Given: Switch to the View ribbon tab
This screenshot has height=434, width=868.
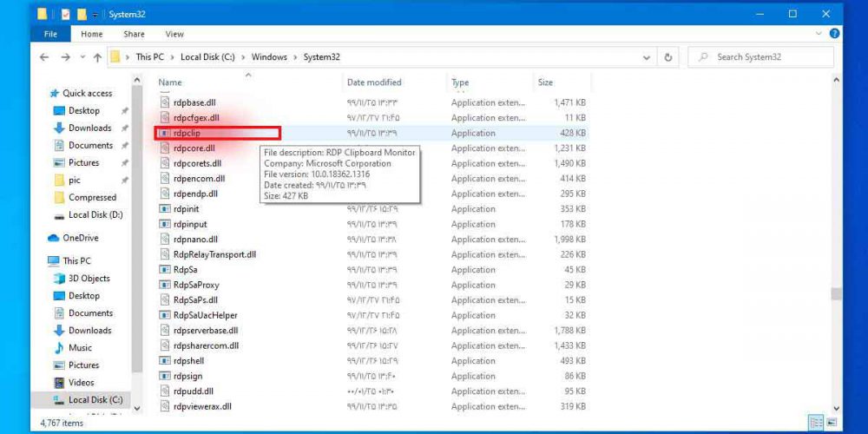Looking at the screenshot, I should pyautogui.click(x=174, y=34).
